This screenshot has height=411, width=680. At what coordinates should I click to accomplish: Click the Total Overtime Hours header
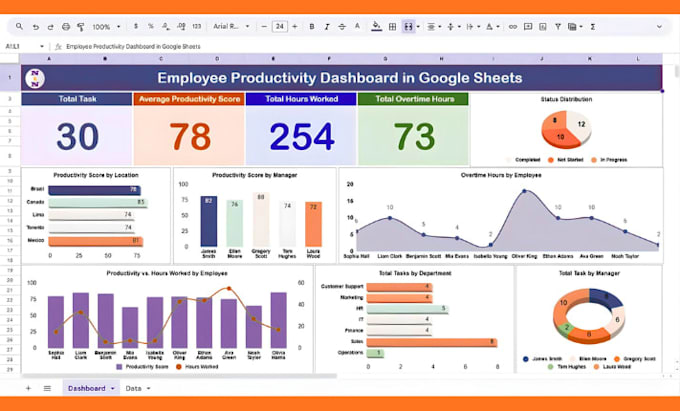pyautogui.click(x=413, y=99)
